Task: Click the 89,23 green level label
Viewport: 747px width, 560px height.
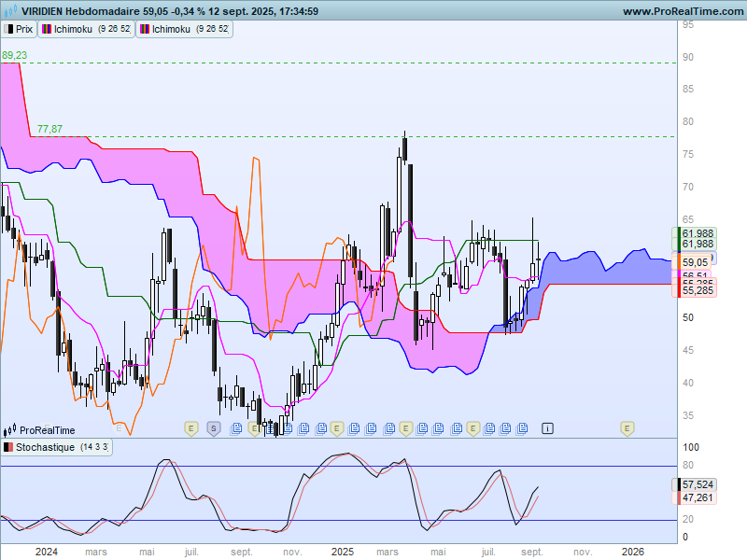Action: [14, 55]
